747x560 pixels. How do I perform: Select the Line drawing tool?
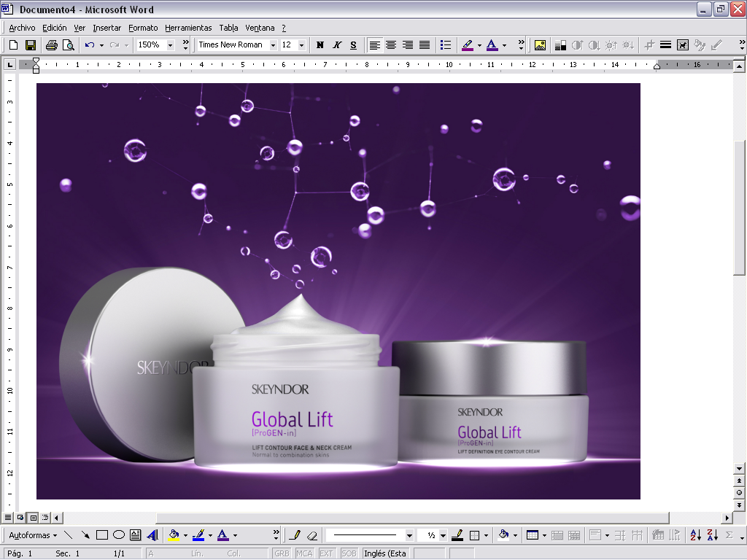point(68,534)
